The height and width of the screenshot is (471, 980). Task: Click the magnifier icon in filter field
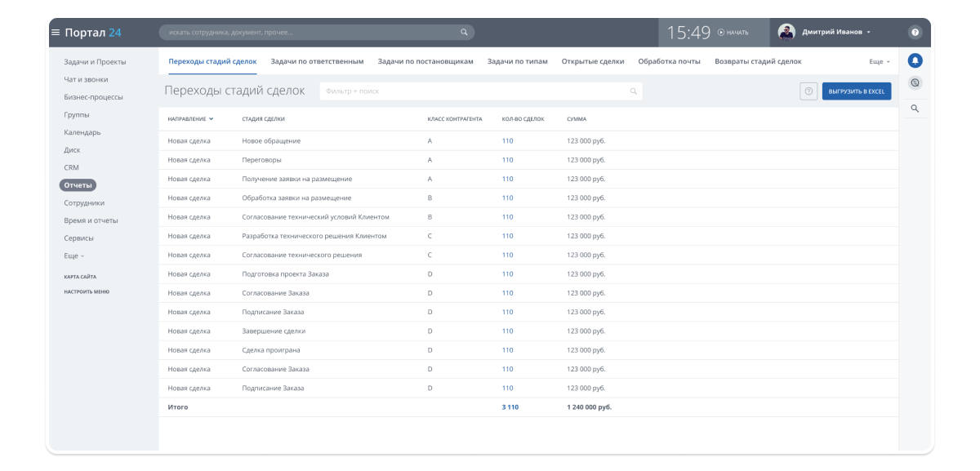[x=633, y=91]
